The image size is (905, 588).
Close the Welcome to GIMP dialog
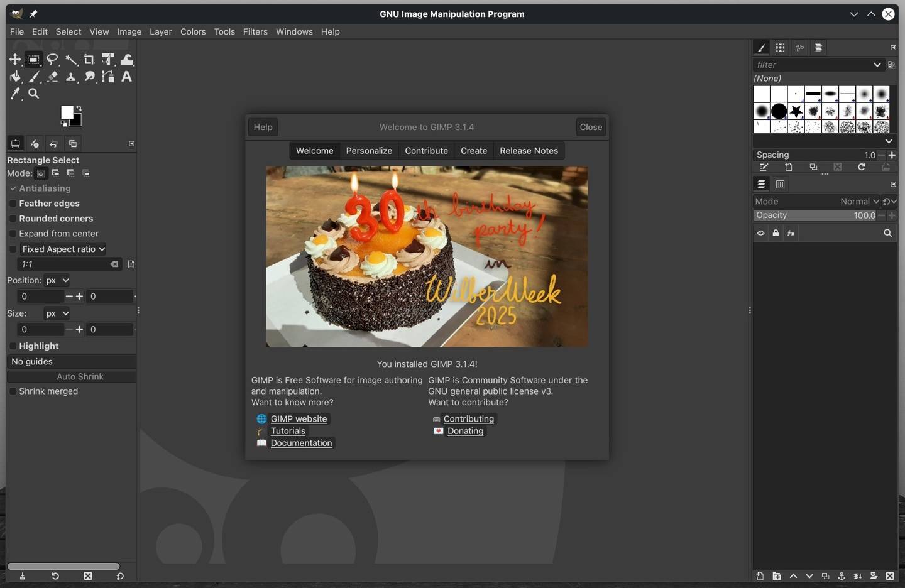(x=591, y=127)
